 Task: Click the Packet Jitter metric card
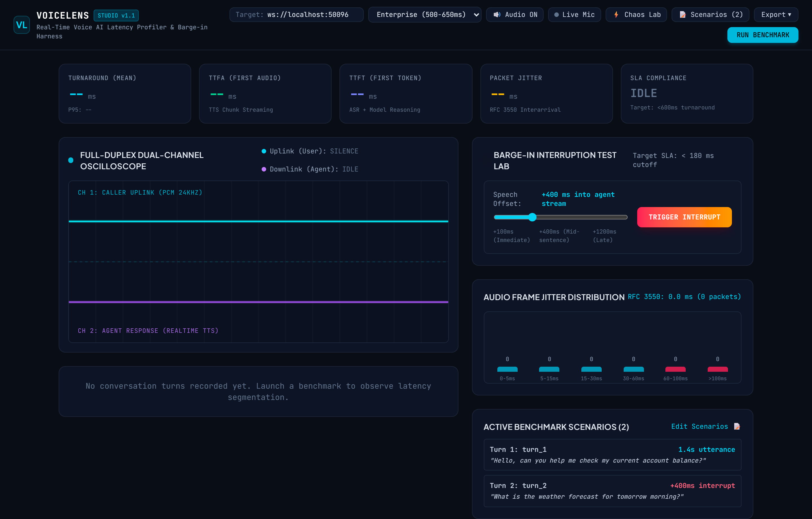point(546,93)
